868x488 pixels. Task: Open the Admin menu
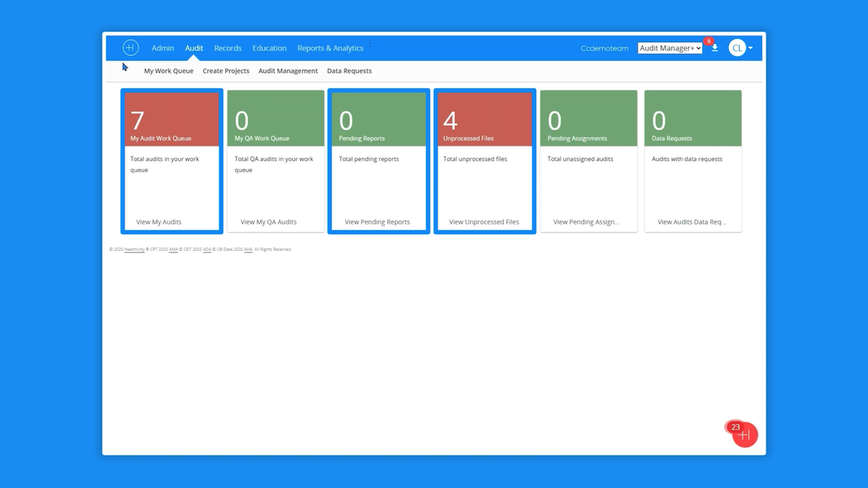(x=163, y=48)
